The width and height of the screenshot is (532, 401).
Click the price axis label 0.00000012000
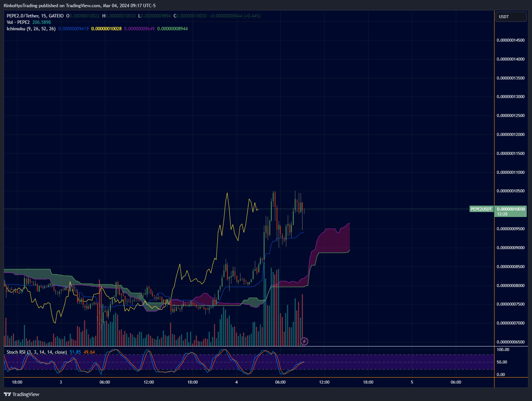[x=511, y=134]
